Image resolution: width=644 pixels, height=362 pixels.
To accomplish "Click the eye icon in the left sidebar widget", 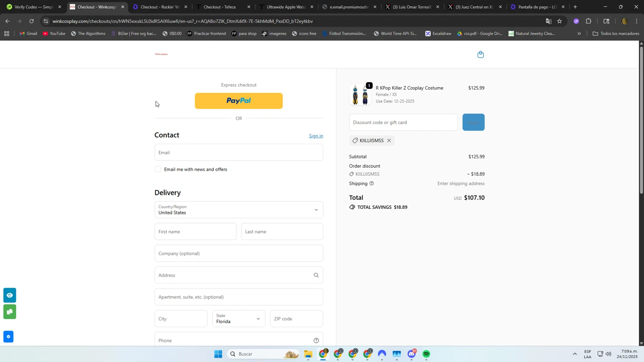I will coord(9,295).
